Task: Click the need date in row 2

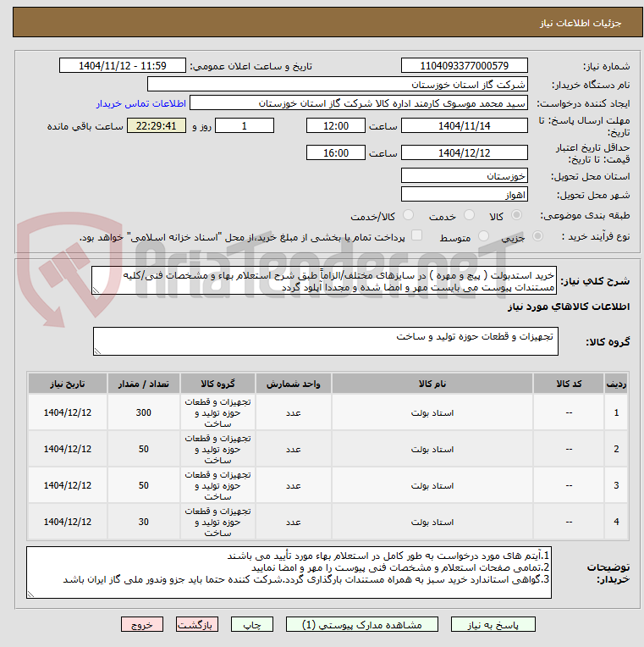Action: (x=68, y=449)
